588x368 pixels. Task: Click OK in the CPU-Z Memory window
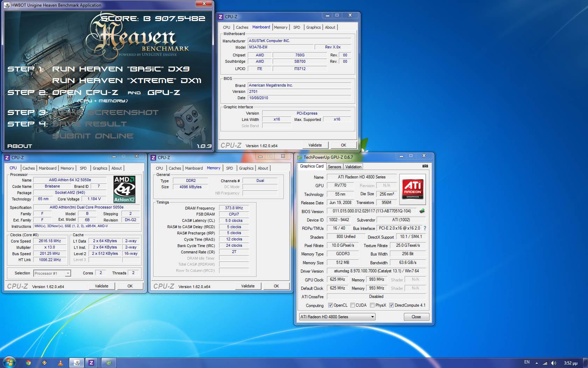click(276, 286)
